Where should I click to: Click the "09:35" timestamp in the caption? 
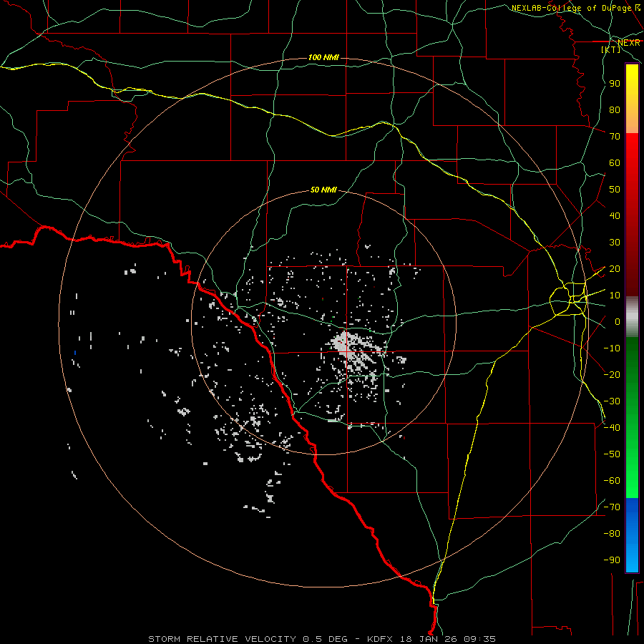(x=480, y=639)
